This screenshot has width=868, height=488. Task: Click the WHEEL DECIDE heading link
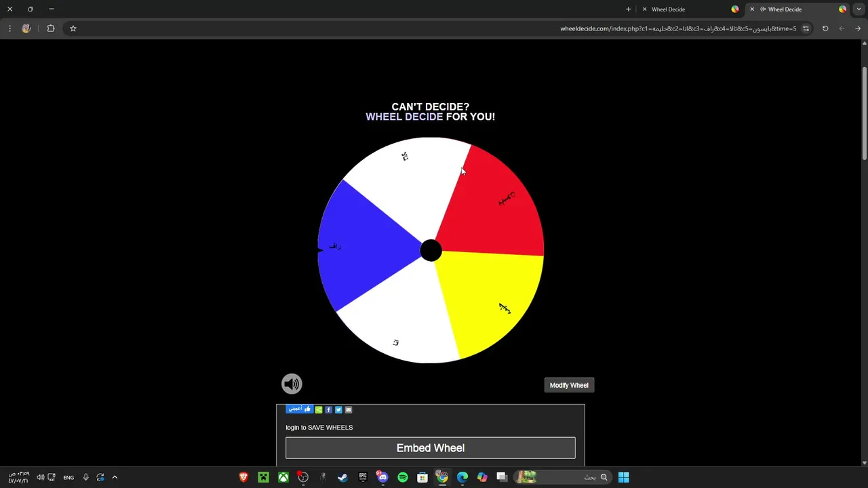point(404,117)
